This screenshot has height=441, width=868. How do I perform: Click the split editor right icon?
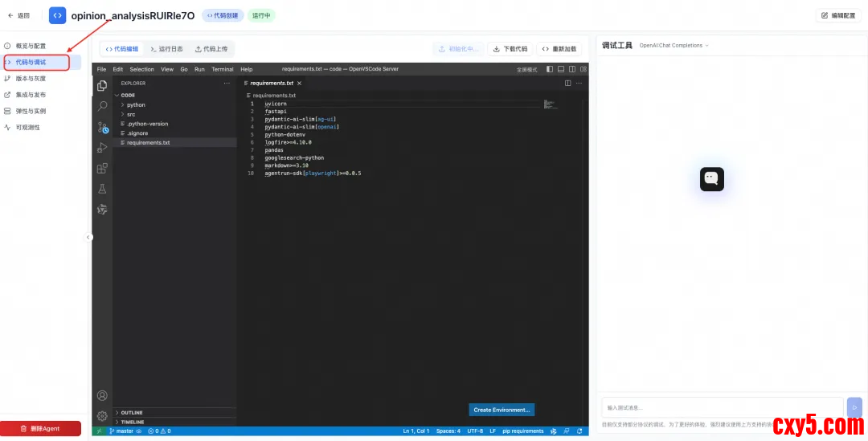[568, 83]
